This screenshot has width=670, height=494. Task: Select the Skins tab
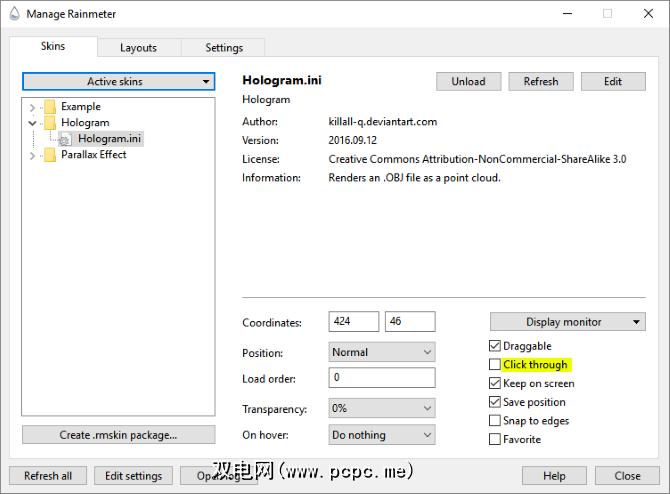[x=53, y=46]
